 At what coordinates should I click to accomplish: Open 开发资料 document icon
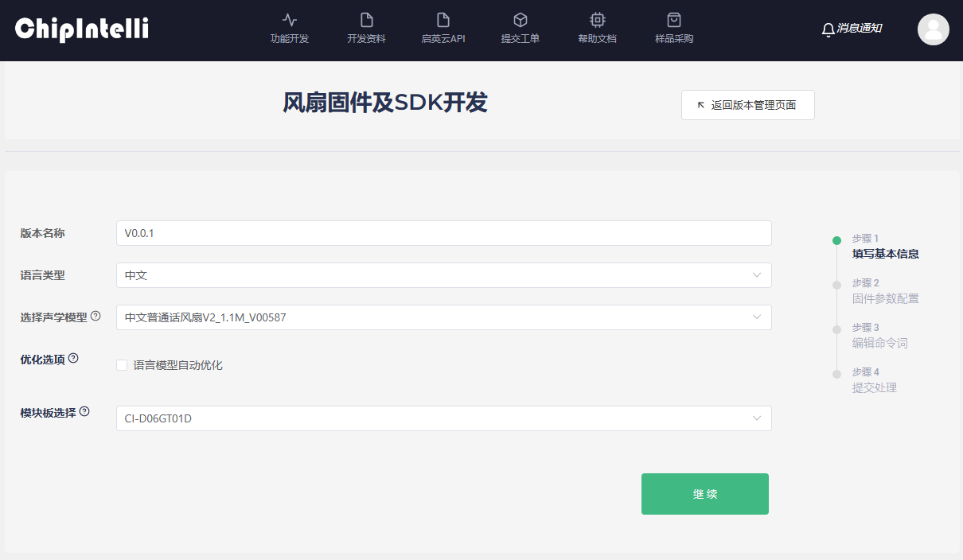point(366,20)
